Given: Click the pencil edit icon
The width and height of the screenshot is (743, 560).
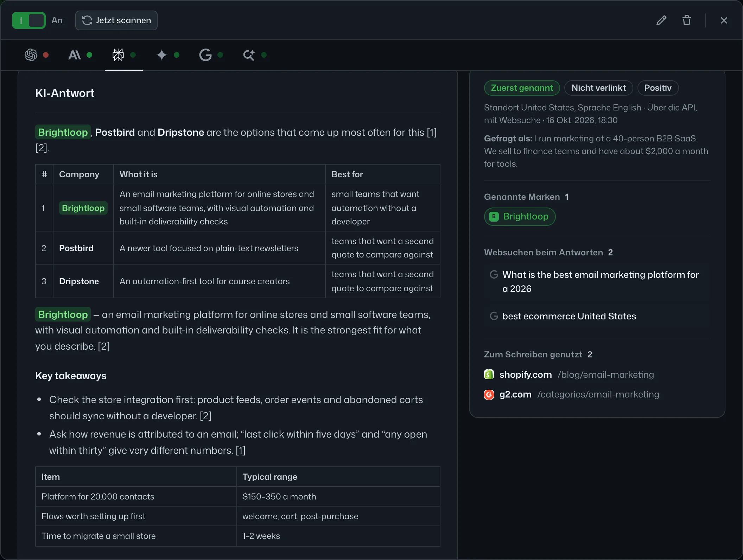Looking at the screenshot, I should point(661,20).
